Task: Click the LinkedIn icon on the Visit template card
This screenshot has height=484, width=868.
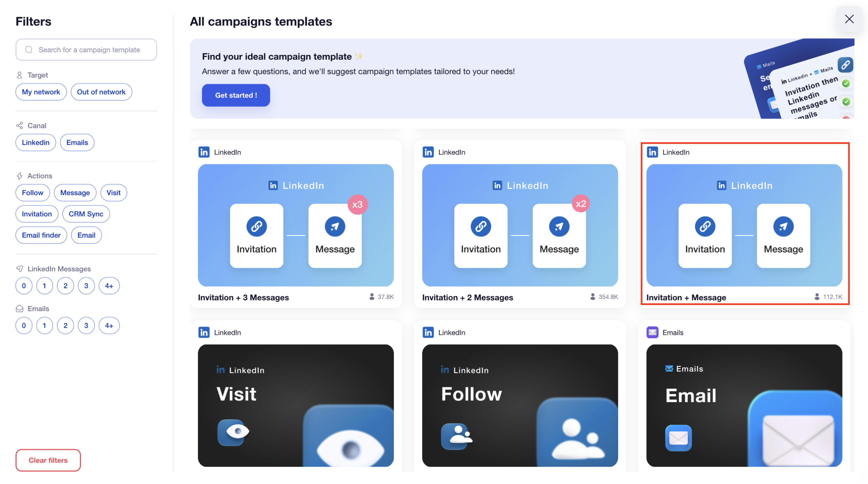Action: click(x=204, y=332)
